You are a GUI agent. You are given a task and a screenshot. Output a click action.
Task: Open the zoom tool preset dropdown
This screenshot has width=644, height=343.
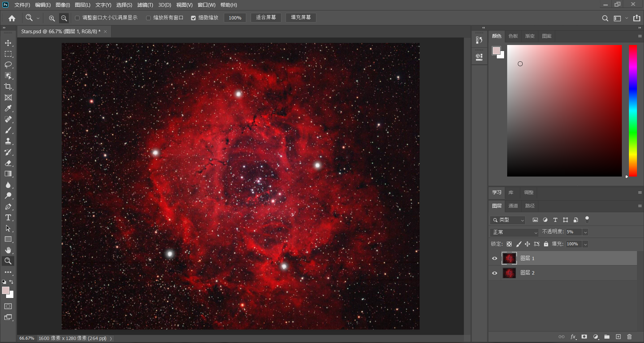click(38, 18)
